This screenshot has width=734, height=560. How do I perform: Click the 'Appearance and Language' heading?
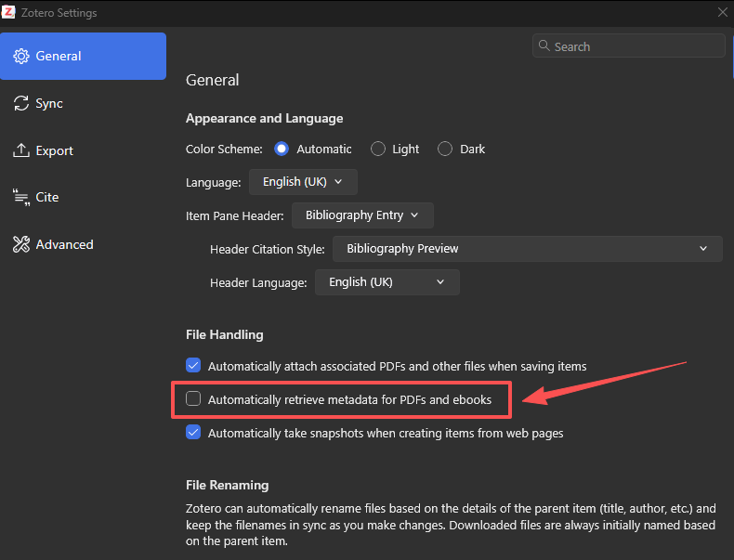point(264,118)
